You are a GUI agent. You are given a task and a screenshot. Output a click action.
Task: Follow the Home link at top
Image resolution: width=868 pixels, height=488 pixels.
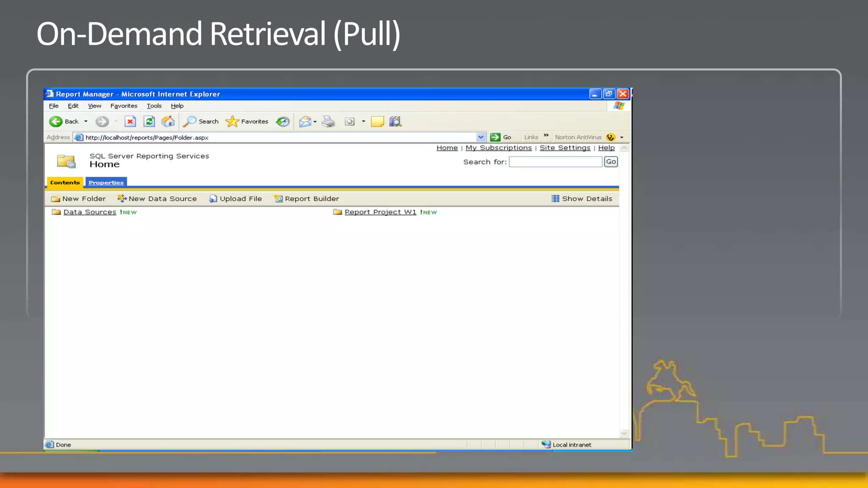447,148
